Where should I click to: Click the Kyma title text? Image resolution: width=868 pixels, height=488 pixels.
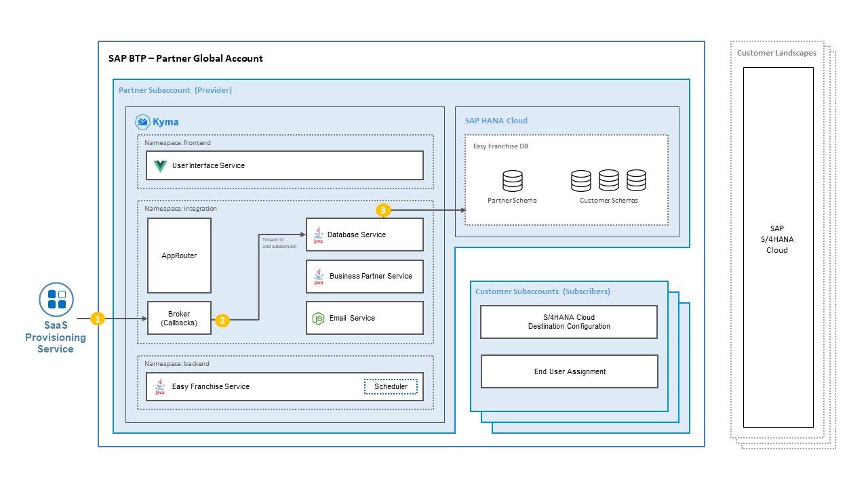pos(166,122)
